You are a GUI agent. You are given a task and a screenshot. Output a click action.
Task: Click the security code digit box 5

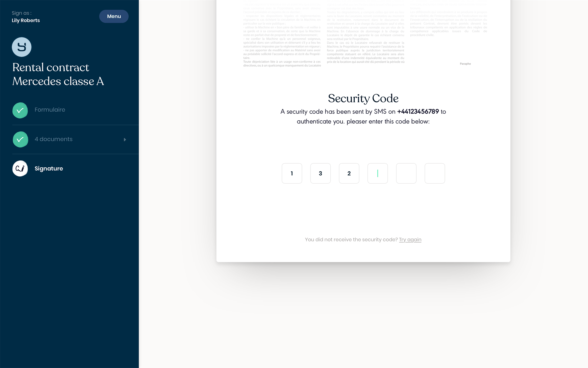coord(406,173)
